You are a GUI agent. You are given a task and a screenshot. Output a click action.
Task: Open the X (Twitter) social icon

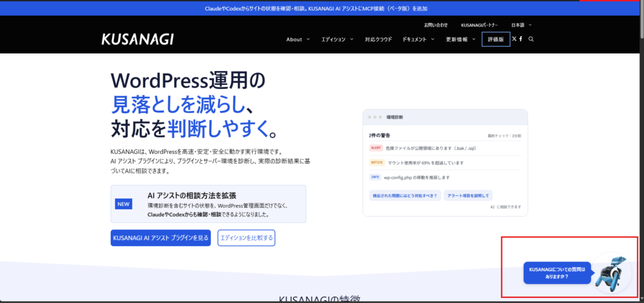pos(514,39)
